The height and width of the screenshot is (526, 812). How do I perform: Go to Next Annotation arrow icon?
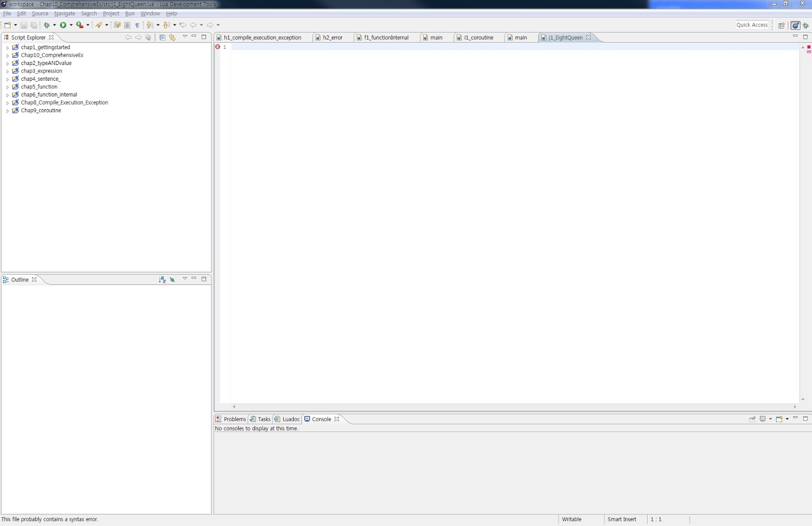click(x=150, y=25)
